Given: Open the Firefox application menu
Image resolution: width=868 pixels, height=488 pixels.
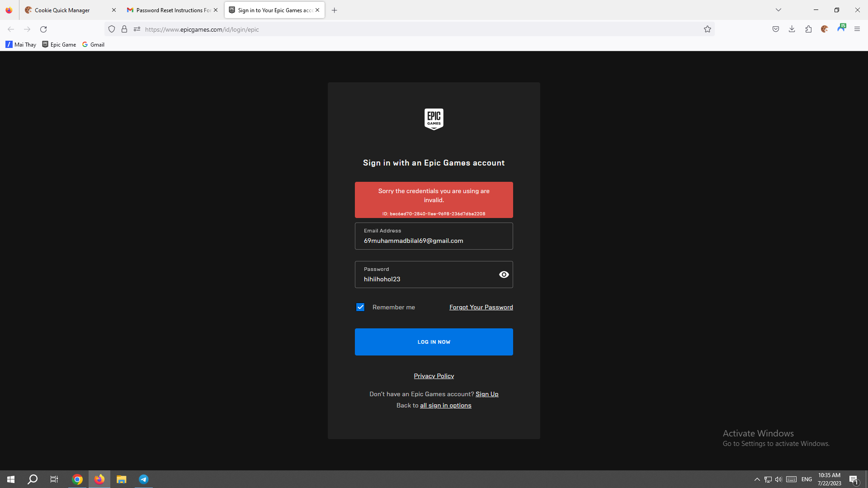Looking at the screenshot, I should click(x=857, y=29).
